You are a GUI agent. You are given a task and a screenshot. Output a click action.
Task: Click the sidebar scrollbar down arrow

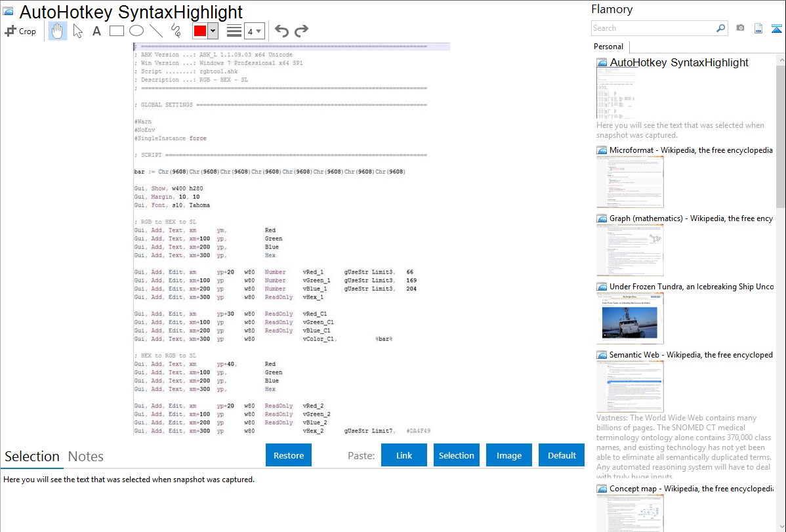pos(781,527)
